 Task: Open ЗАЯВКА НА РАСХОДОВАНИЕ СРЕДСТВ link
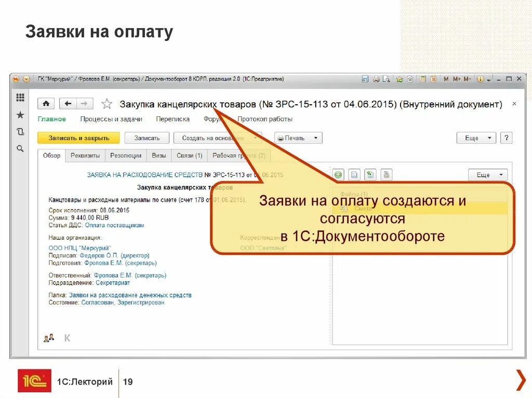point(144,175)
